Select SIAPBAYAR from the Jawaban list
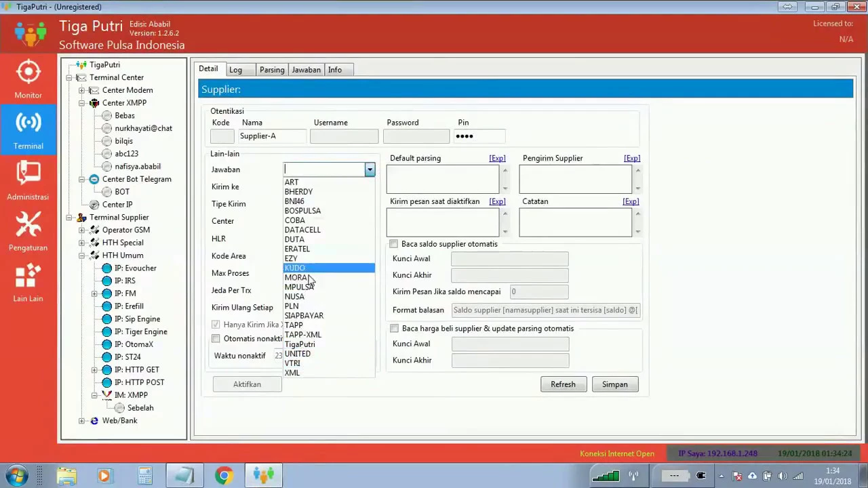This screenshot has width=868, height=488. 329,316
